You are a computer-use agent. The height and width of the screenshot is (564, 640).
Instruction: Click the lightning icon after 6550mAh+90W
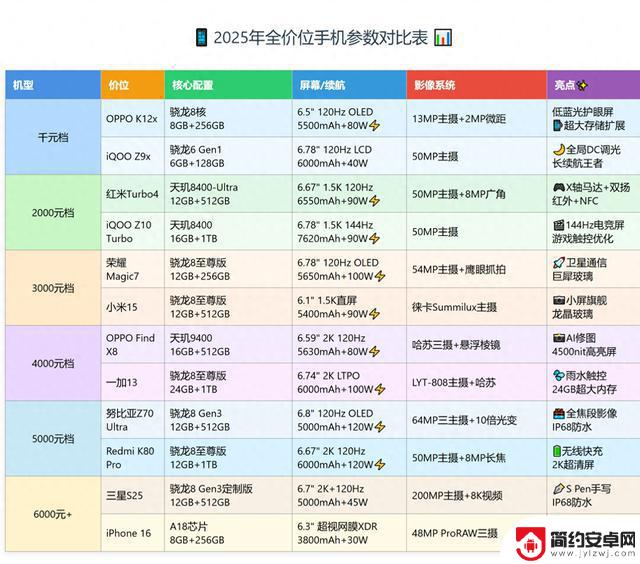click(375, 201)
